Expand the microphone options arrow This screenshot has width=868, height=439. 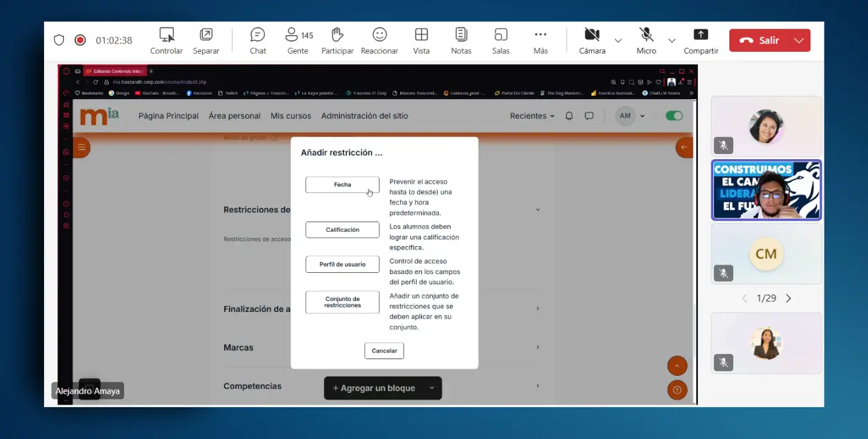(672, 40)
